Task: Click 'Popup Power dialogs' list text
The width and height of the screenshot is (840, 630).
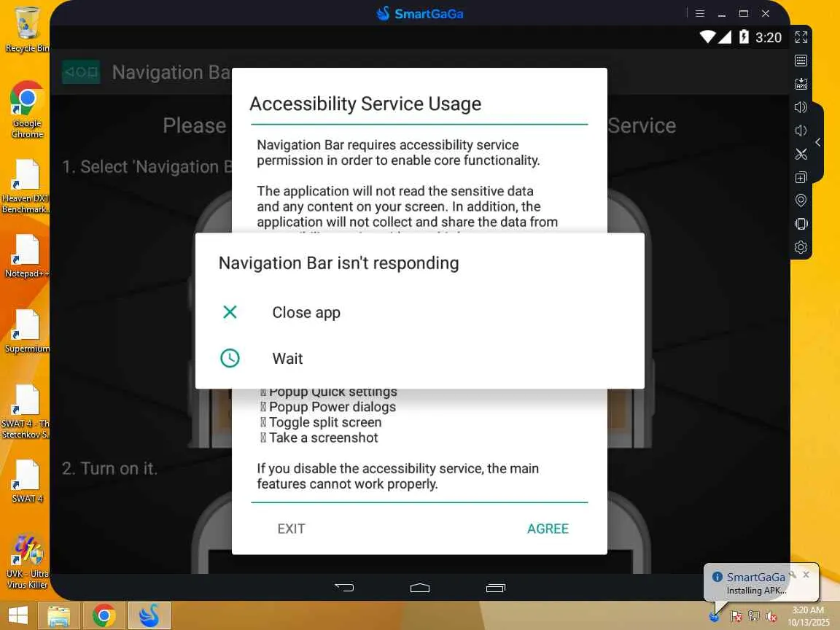Action: (332, 407)
